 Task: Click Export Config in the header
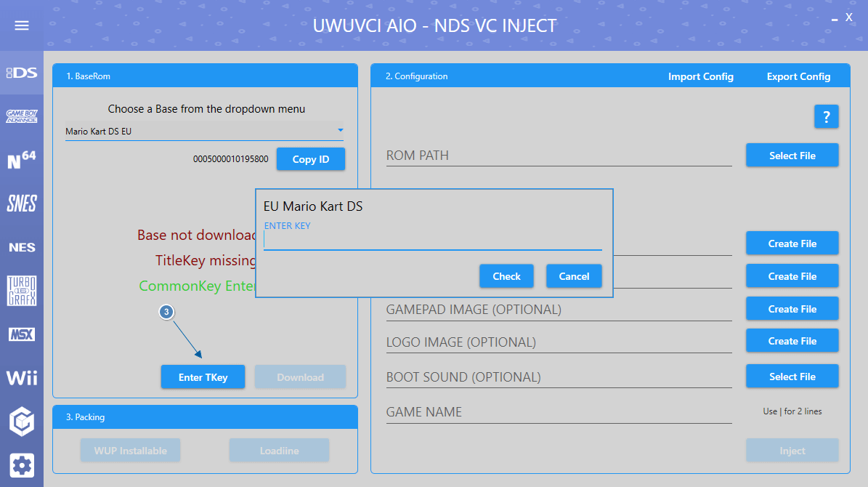click(798, 76)
